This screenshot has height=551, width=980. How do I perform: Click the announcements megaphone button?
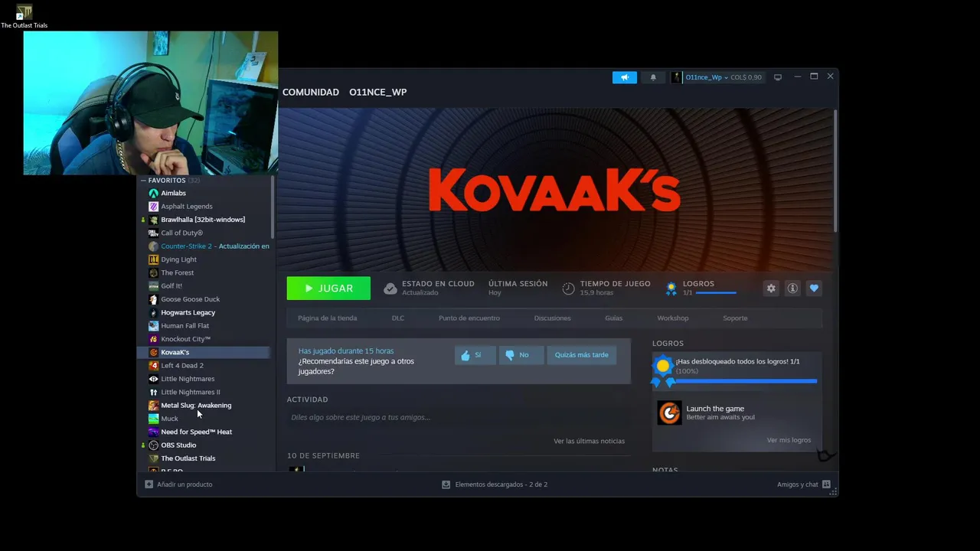625,77
